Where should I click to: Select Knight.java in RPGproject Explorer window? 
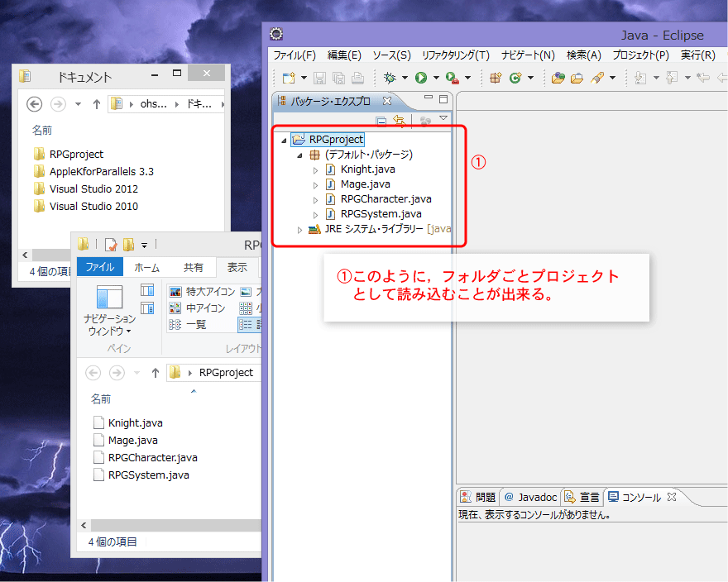tap(128, 422)
